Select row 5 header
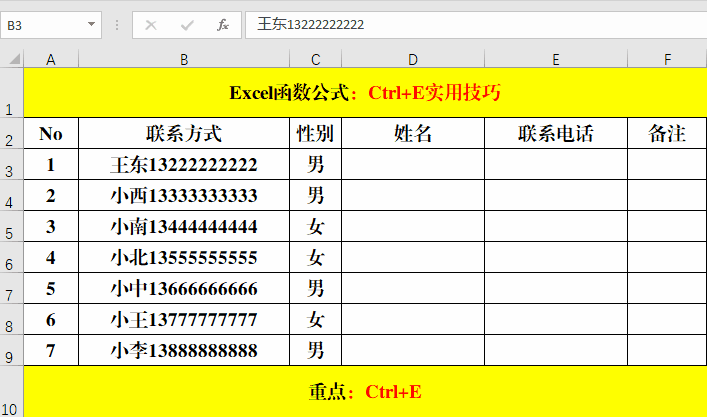707x417 pixels. [x=12, y=226]
